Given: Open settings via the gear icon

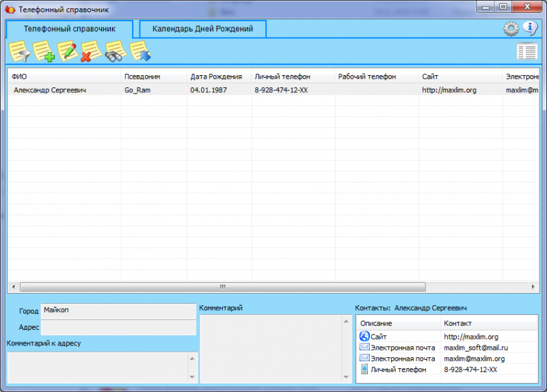Looking at the screenshot, I should point(511,29).
